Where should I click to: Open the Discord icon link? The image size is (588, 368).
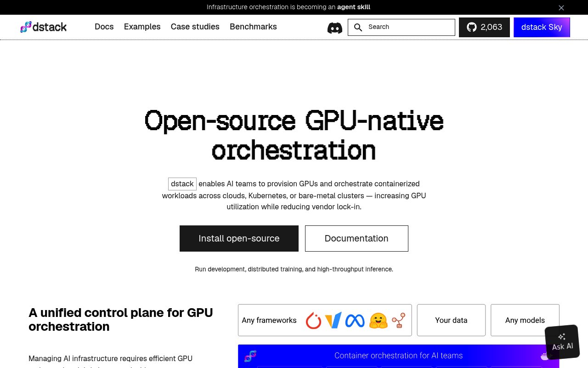[x=335, y=28]
